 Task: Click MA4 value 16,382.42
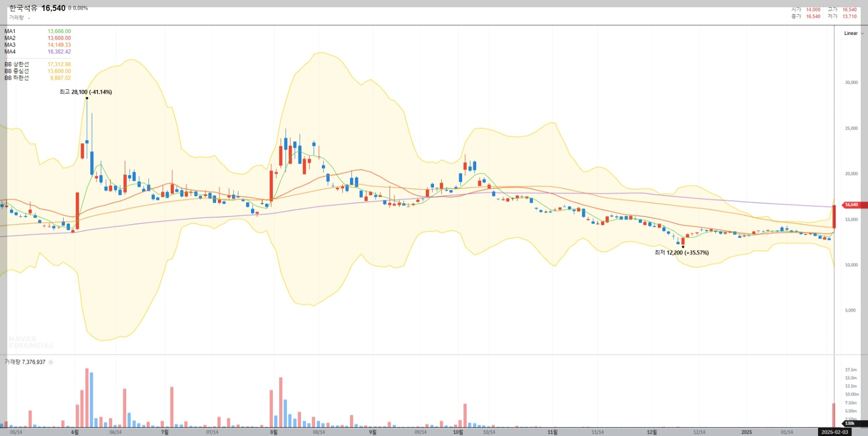coord(59,51)
